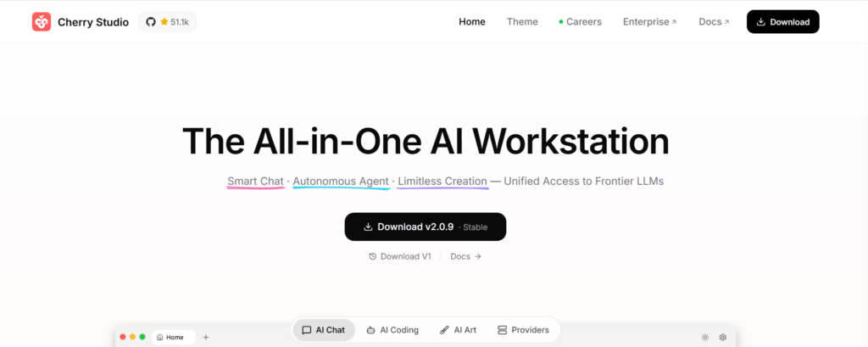Screen dimensions: 868x347
Task: Select the Home tab in the app preview
Action: [173, 337]
